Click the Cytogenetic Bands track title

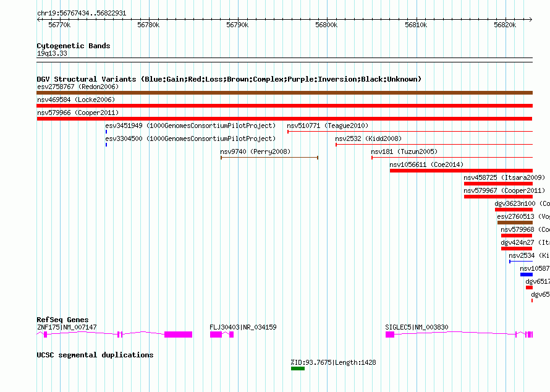tap(74, 46)
